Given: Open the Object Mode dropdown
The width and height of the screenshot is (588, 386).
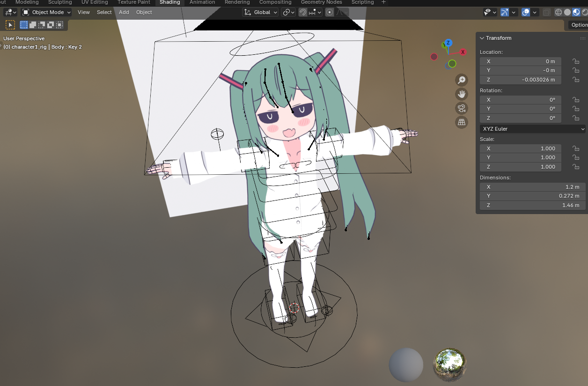Looking at the screenshot, I should [x=46, y=12].
